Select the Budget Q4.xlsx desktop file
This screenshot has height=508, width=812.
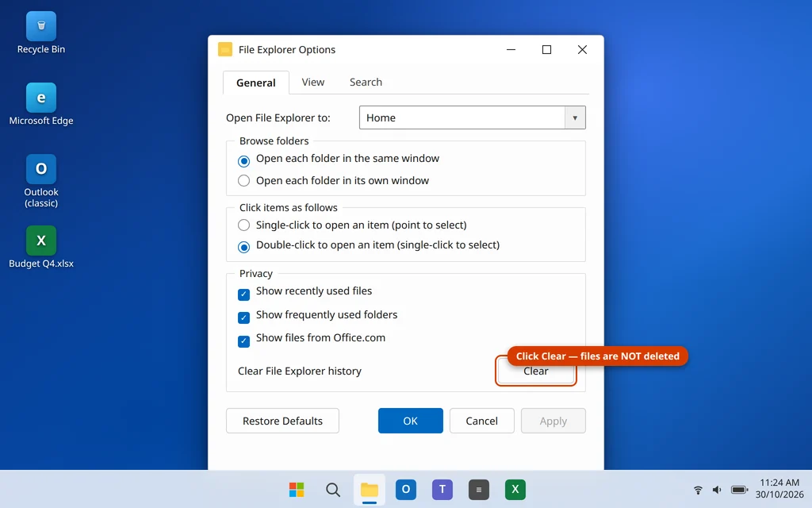point(41,247)
